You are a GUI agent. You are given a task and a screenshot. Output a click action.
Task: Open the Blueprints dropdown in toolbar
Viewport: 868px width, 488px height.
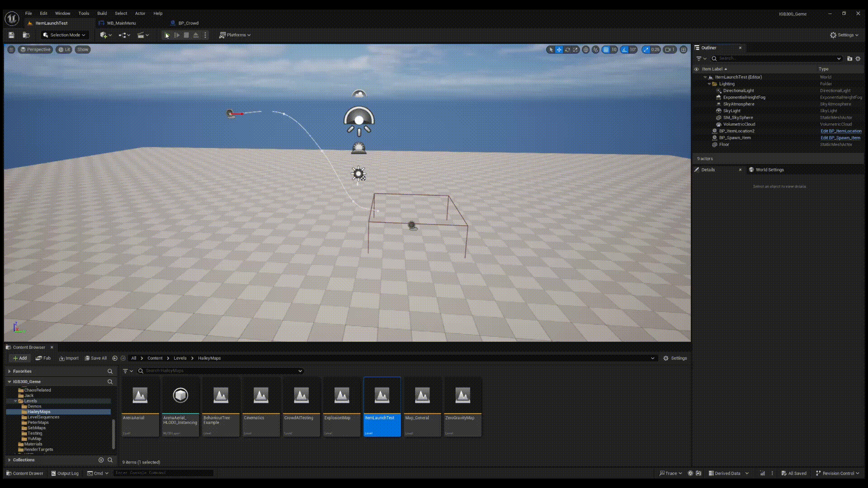[124, 35]
